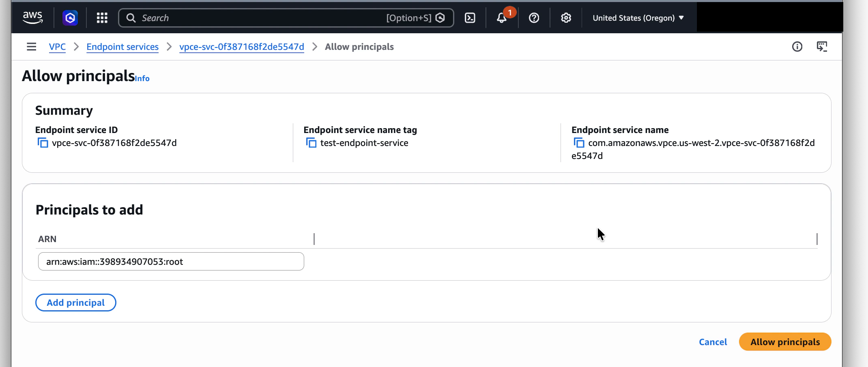Click the Allow principals button
868x367 pixels.
click(x=784, y=341)
